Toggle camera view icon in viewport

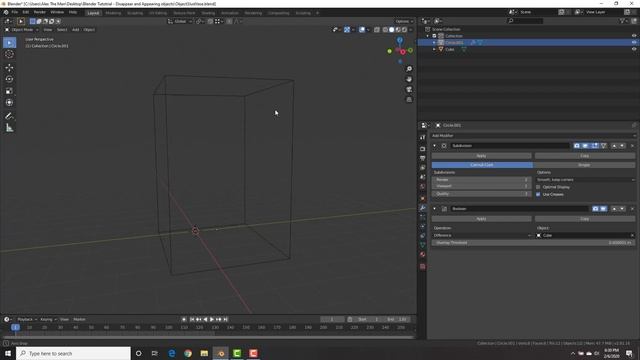[x=409, y=89]
